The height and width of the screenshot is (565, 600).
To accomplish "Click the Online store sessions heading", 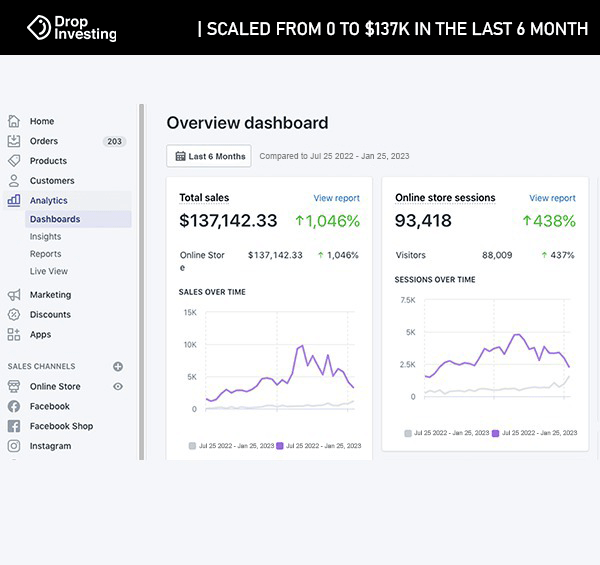I will click(x=445, y=198).
